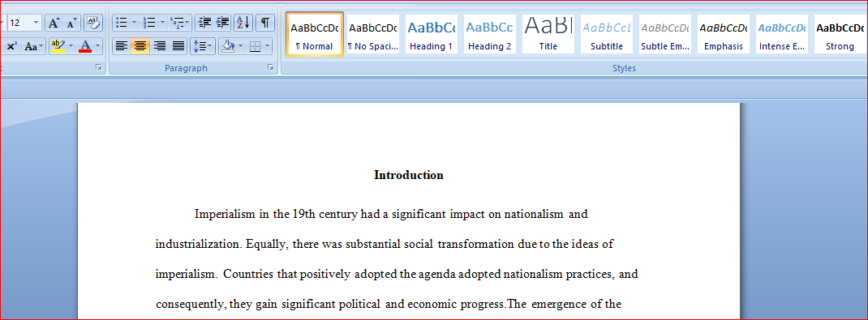Screen dimensions: 868x320
Task: Open the font size dropdown
Action: coord(37,23)
